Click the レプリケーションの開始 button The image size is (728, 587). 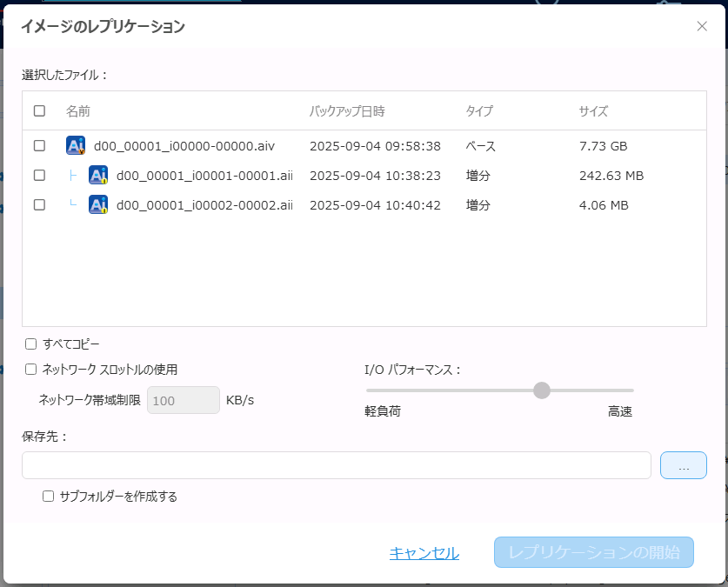coord(593,552)
